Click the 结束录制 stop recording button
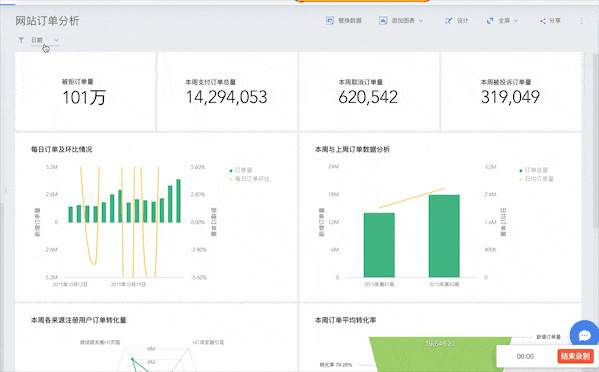599x372 pixels. pos(575,356)
